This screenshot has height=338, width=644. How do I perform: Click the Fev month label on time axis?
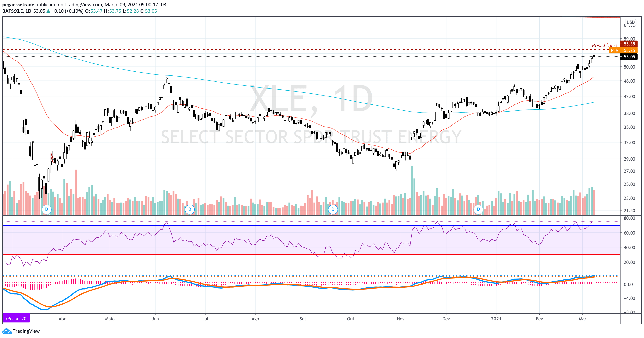click(539, 319)
